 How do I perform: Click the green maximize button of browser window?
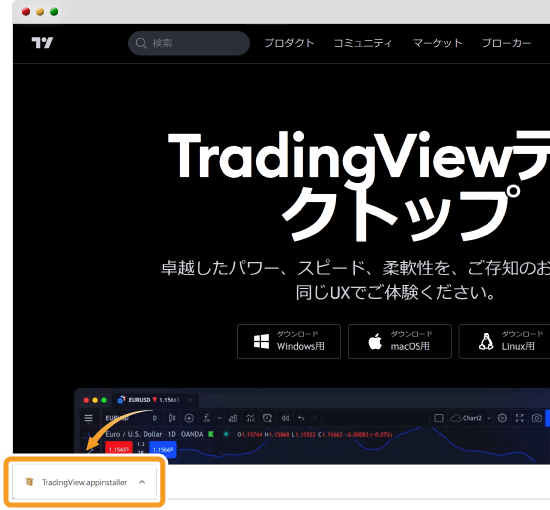[54, 12]
